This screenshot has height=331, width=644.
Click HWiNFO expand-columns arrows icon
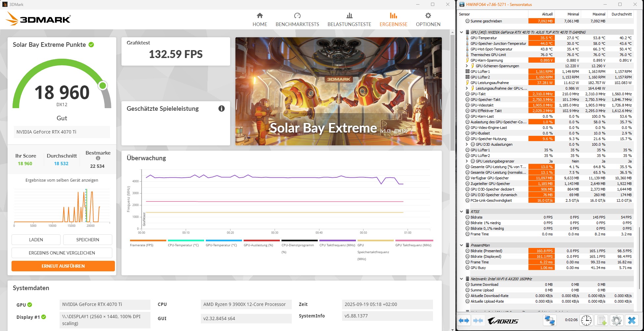coord(464,320)
